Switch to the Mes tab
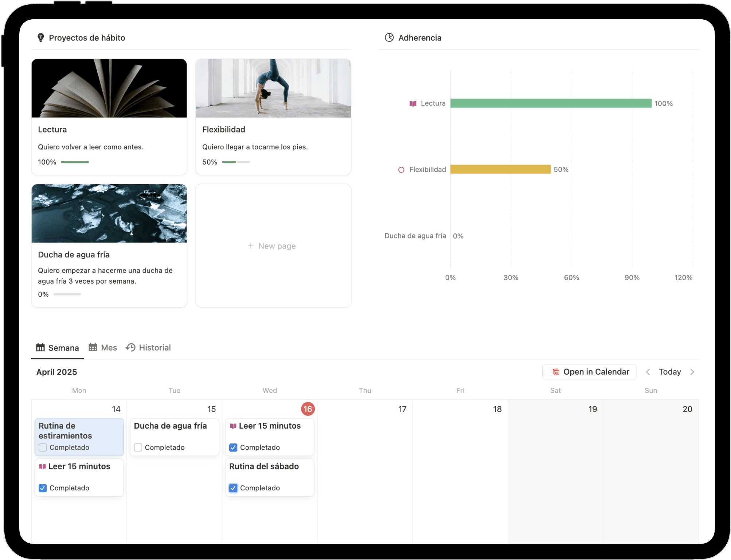Image resolution: width=731 pixels, height=560 pixels. [103, 348]
